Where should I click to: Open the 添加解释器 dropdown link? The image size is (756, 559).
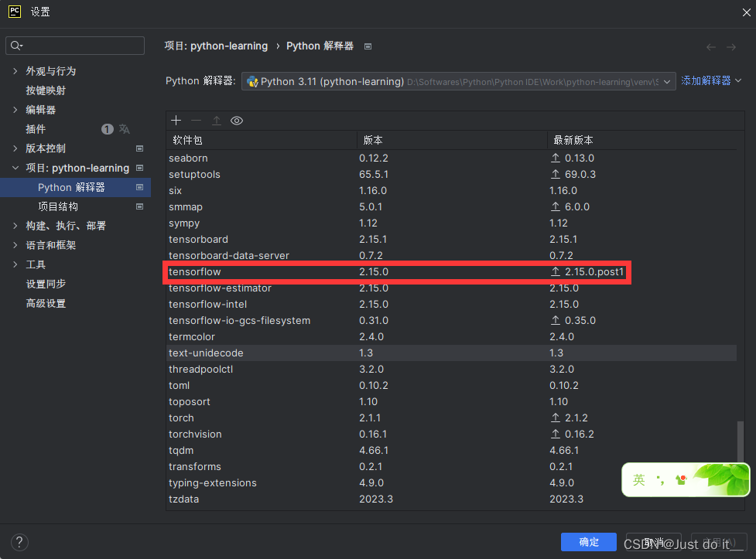[x=711, y=80]
